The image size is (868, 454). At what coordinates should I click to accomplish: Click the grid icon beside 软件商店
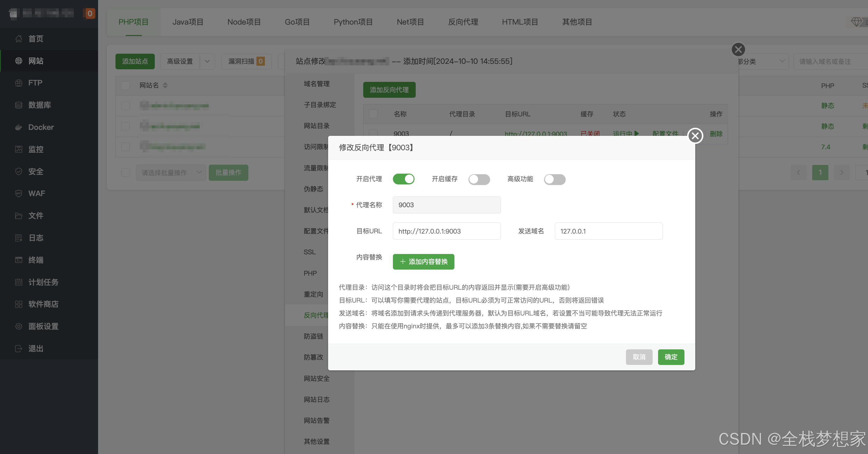19,304
